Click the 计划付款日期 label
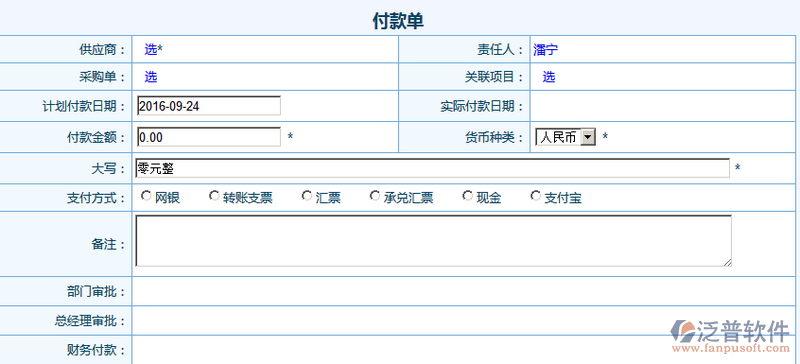Viewport: 800px width, 364px height. pyautogui.click(x=84, y=106)
